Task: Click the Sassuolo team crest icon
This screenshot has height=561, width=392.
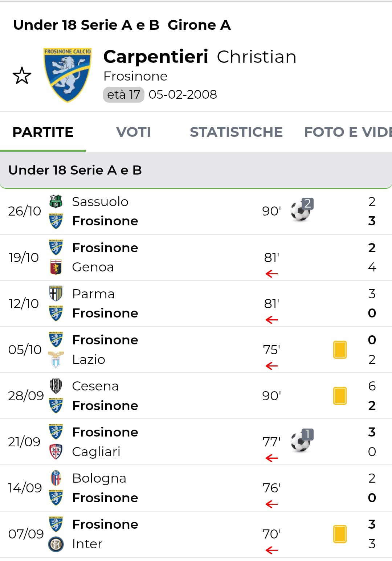Action: (x=56, y=201)
